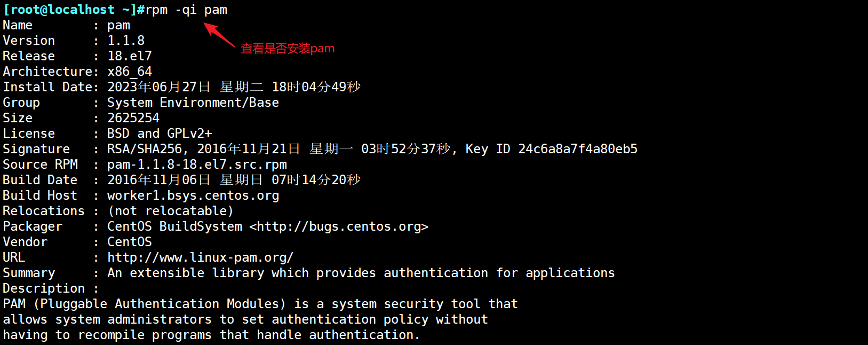Click the Summary line text
Viewport: 868px width, 345px height.
(361, 273)
